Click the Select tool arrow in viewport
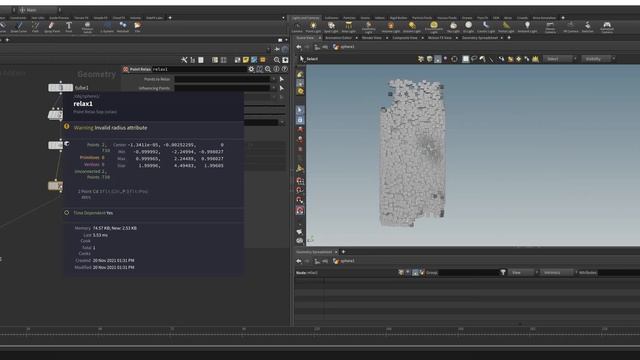 (x=302, y=59)
